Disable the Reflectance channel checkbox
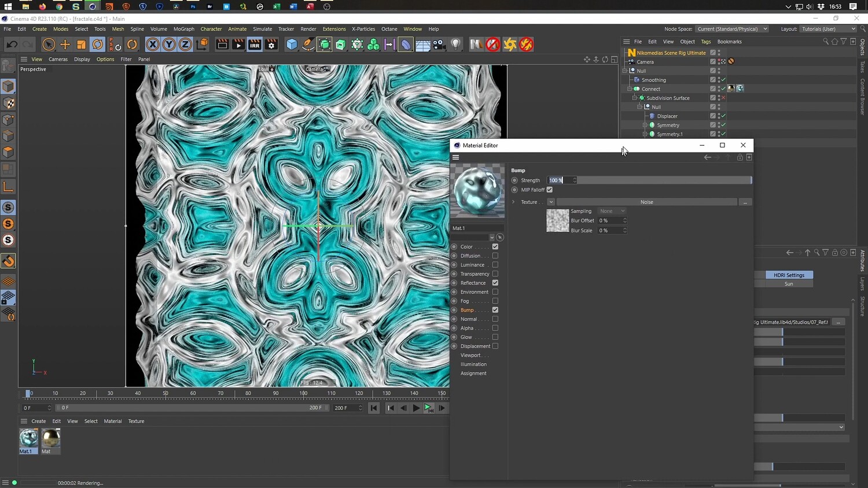Viewport: 868px width, 488px height. (495, 283)
